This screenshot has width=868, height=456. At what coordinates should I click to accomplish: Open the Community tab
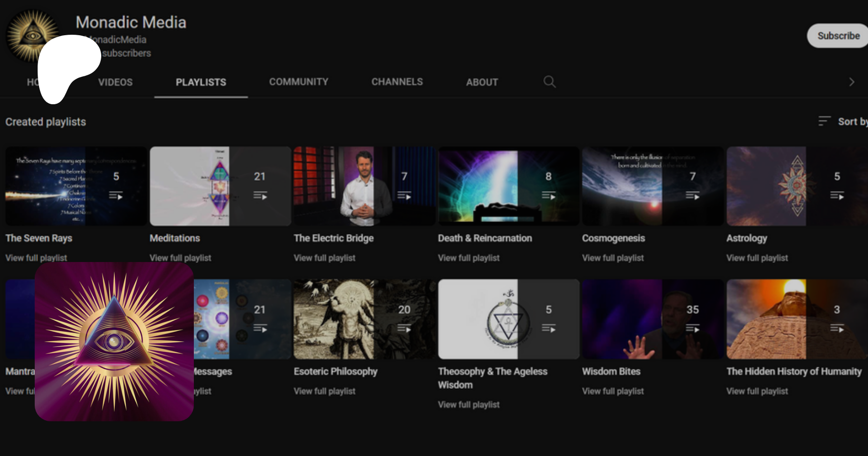(x=298, y=82)
